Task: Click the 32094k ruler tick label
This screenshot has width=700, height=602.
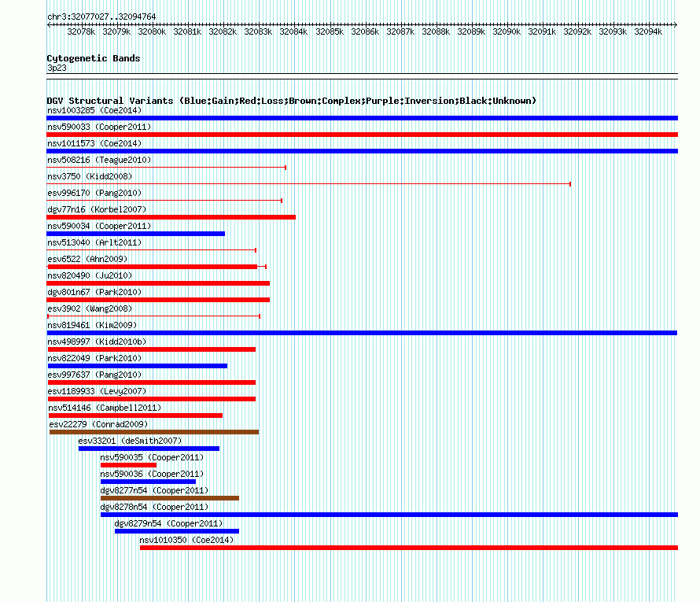Action: point(648,31)
